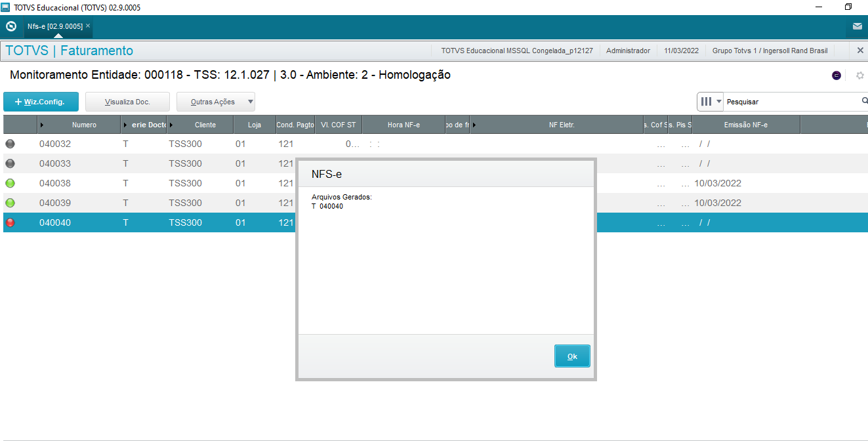Screen dimensions: 868x441
Task: Click the TOTVS round logo icon
Action: click(10, 26)
